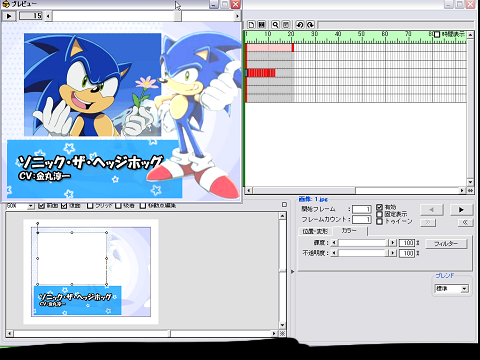Click the 不透明度 (opacity) slider track
This screenshot has width=480, height=360.
(362, 253)
